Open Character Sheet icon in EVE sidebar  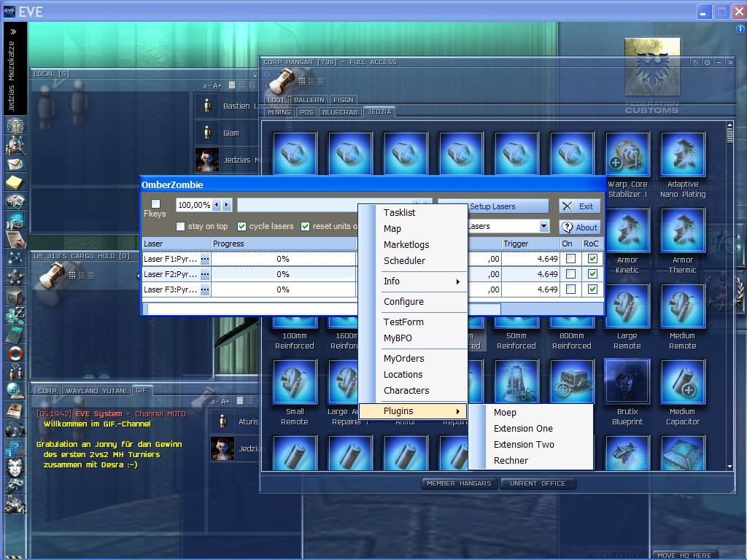[15, 126]
